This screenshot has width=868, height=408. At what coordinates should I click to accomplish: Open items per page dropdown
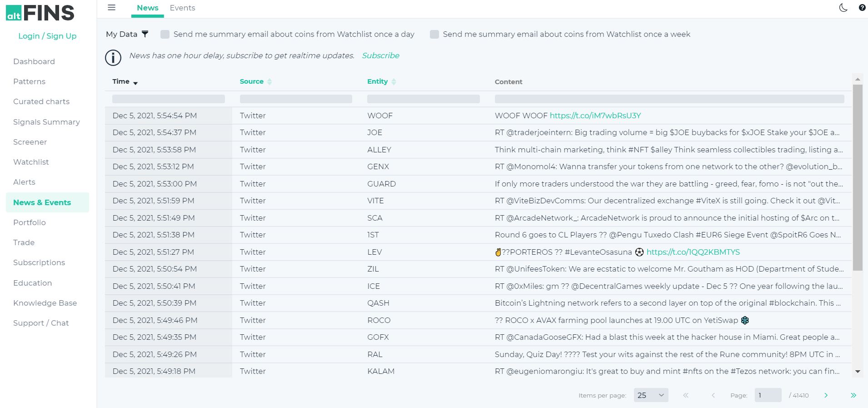pyautogui.click(x=651, y=395)
